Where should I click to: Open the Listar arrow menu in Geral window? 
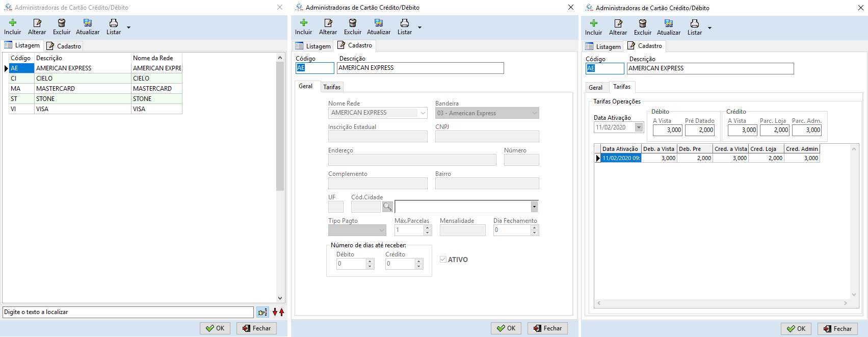coord(419,28)
